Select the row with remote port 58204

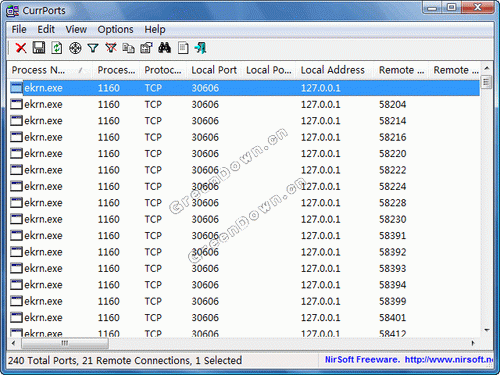[x=244, y=104]
